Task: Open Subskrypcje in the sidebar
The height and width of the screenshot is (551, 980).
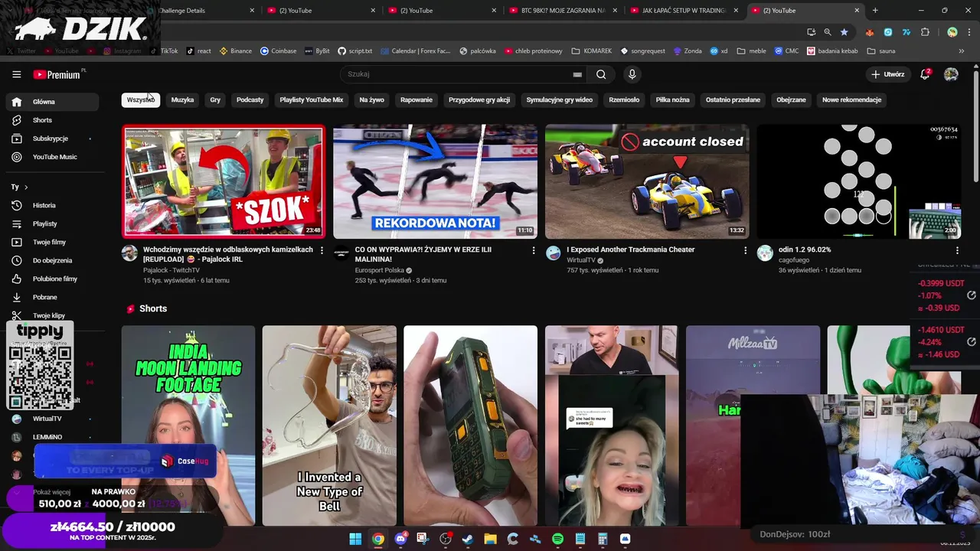Action: pyautogui.click(x=52, y=139)
